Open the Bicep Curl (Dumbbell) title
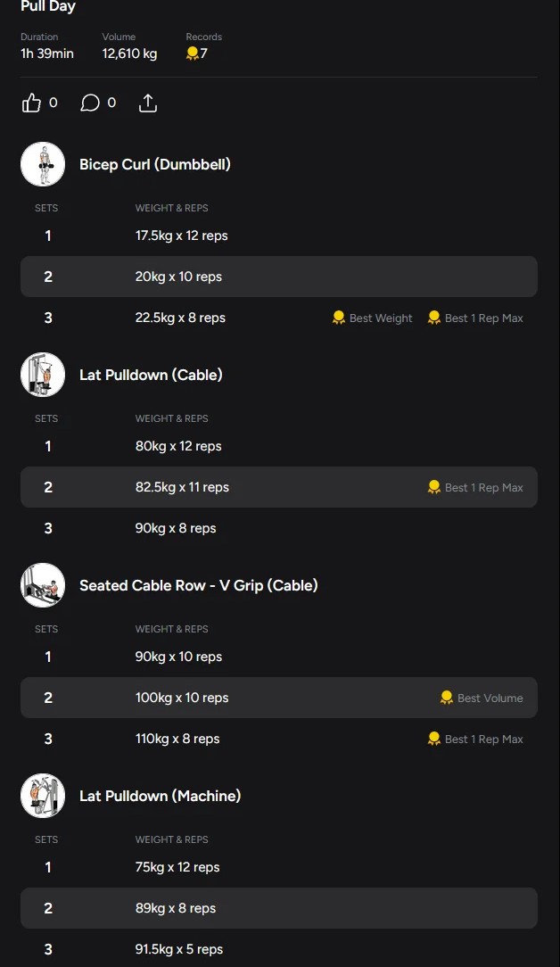 pos(155,164)
